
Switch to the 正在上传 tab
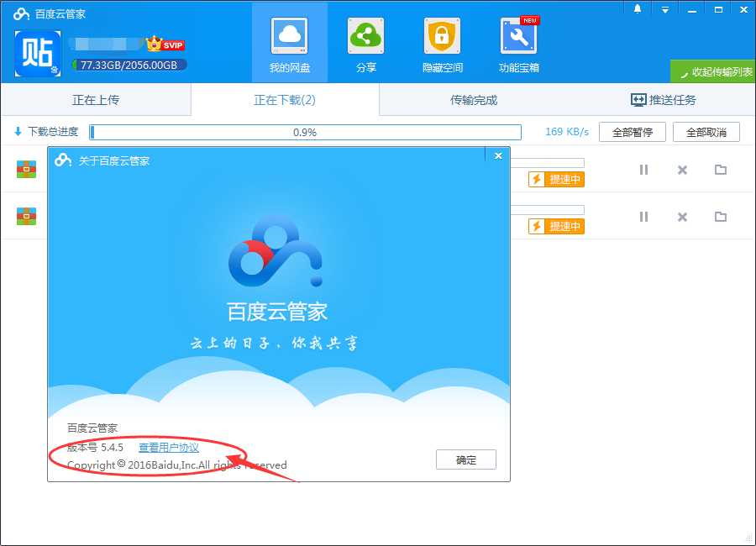96,100
